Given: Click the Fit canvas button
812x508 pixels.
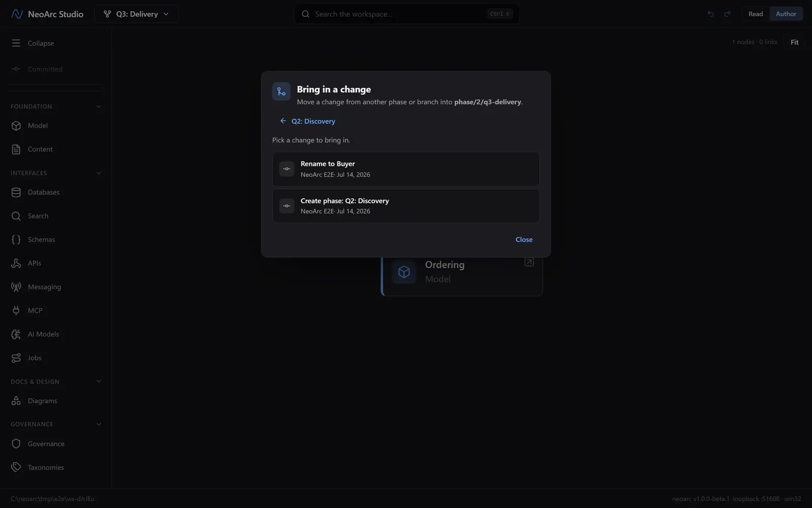Looking at the screenshot, I should point(795,42).
